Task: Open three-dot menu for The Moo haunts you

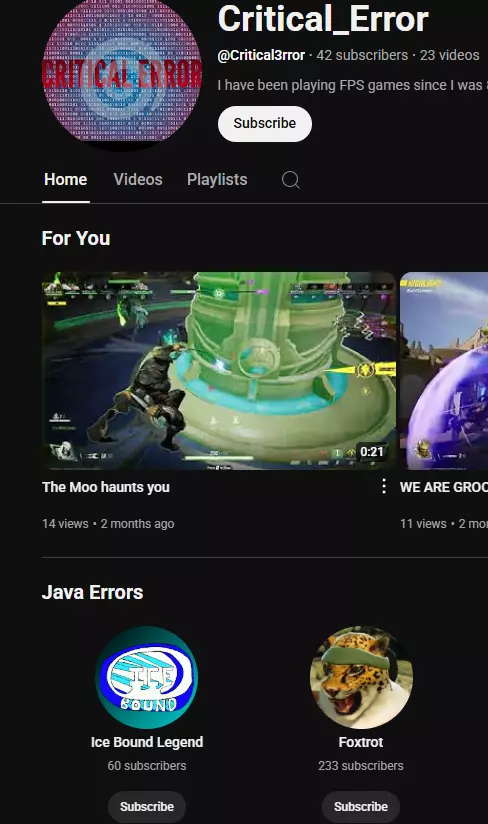Action: pos(384,486)
